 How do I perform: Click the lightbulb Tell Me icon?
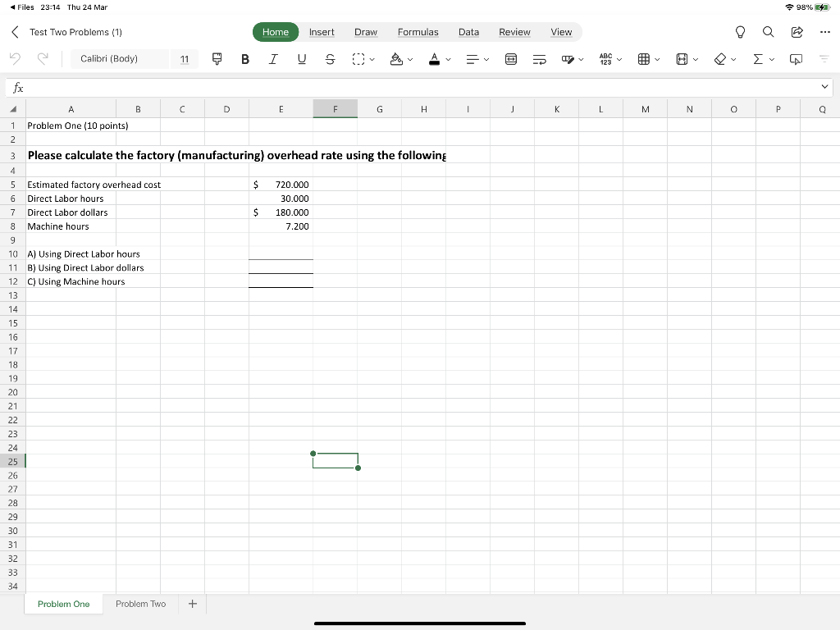coord(741,32)
